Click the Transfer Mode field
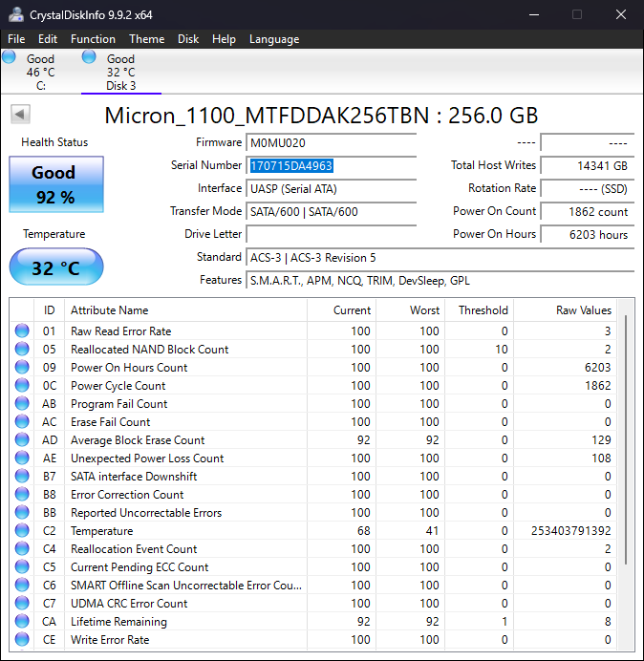Image resolution: width=644 pixels, height=661 pixels. (x=331, y=212)
